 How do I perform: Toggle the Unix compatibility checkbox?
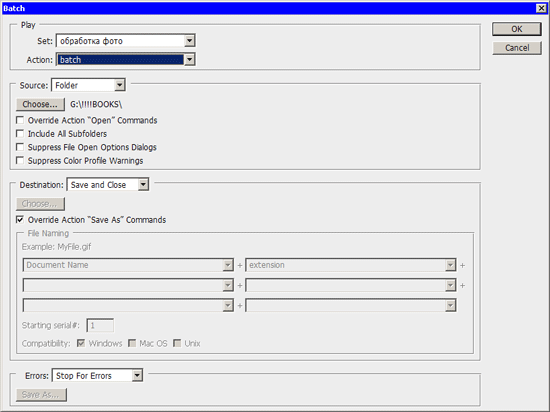[177, 343]
